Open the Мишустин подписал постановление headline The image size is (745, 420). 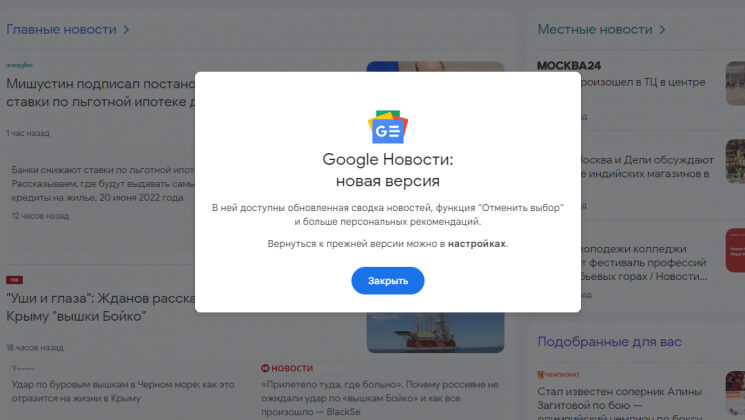point(101,93)
